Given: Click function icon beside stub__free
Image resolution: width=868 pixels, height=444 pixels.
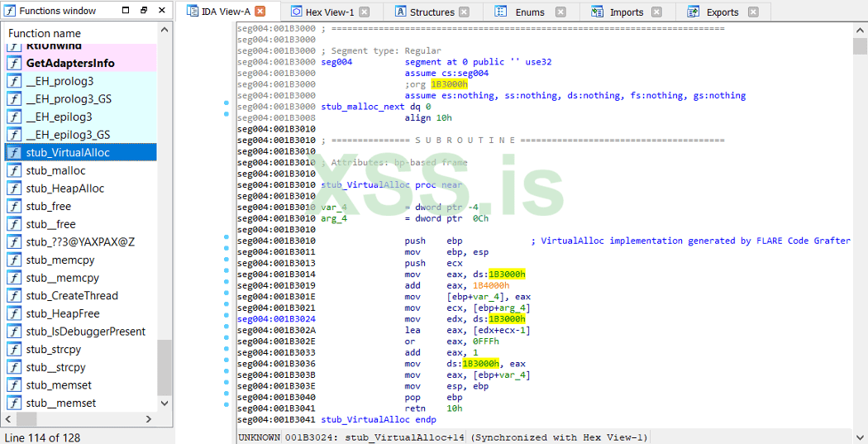Looking at the screenshot, I should point(14,224).
